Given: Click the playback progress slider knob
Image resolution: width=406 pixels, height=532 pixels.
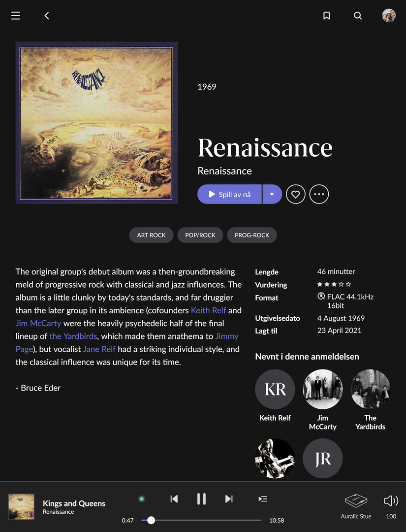Looking at the screenshot, I should [x=151, y=520].
